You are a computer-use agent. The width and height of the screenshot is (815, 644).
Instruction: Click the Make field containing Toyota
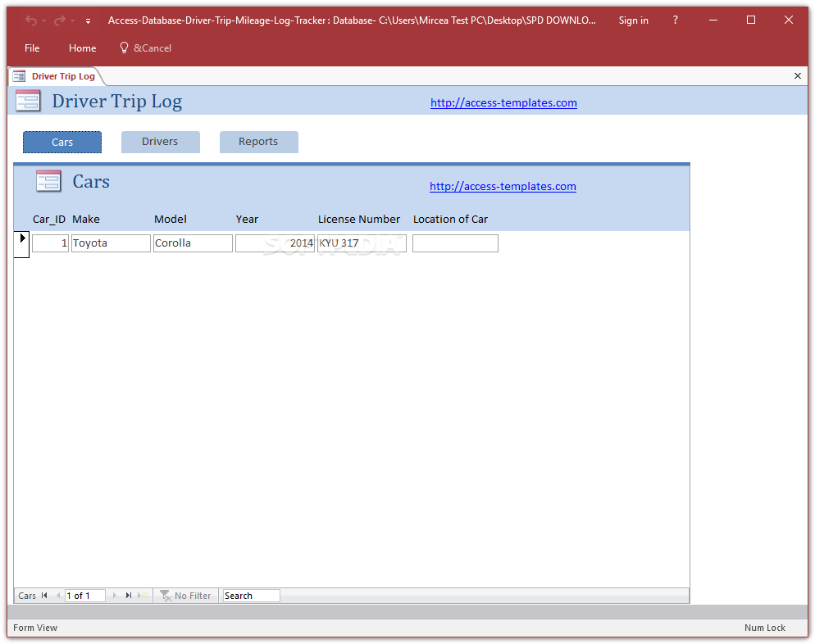click(111, 243)
